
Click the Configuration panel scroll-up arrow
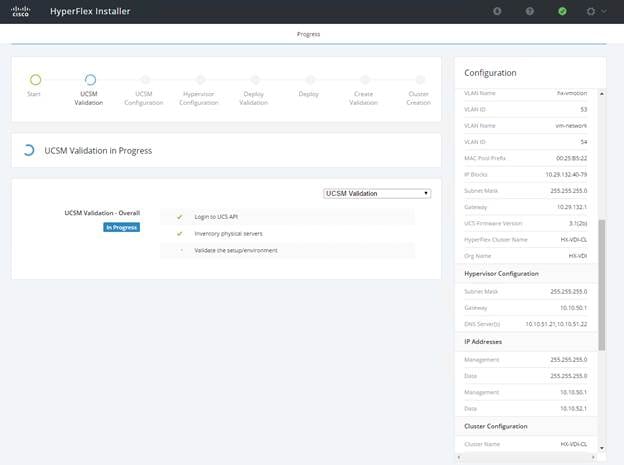click(602, 94)
